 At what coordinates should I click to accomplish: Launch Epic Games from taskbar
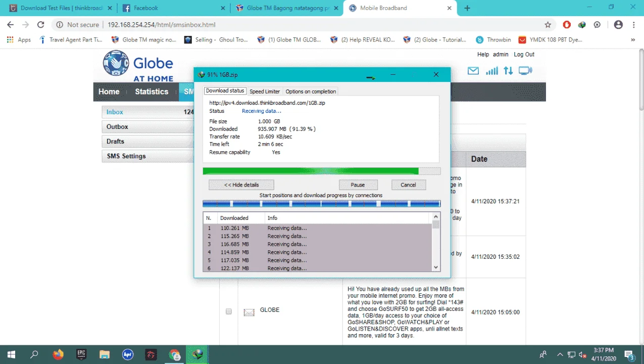pyautogui.click(x=81, y=355)
